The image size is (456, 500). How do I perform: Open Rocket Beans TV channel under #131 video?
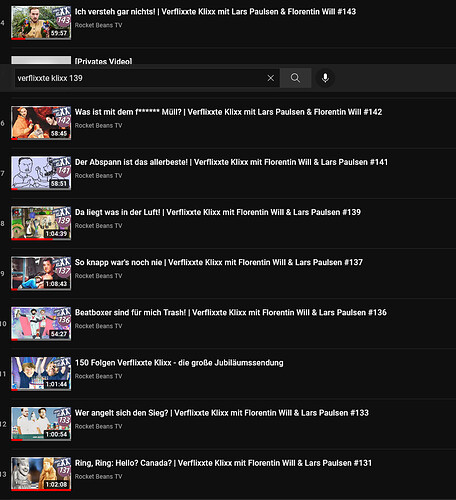(x=98, y=477)
